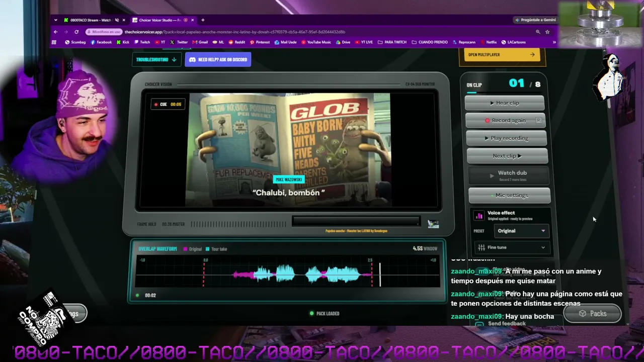This screenshot has width=644, height=362.
Task: Open the Kick bookmark
Action: click(x=123, y=42)
